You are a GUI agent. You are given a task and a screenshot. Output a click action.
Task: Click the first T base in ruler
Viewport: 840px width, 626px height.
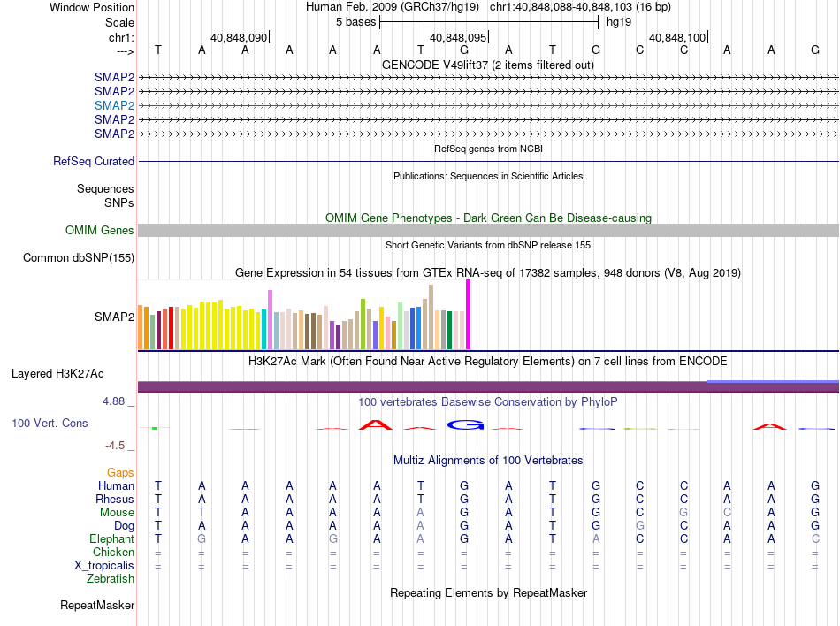click(x=157, y=50)
